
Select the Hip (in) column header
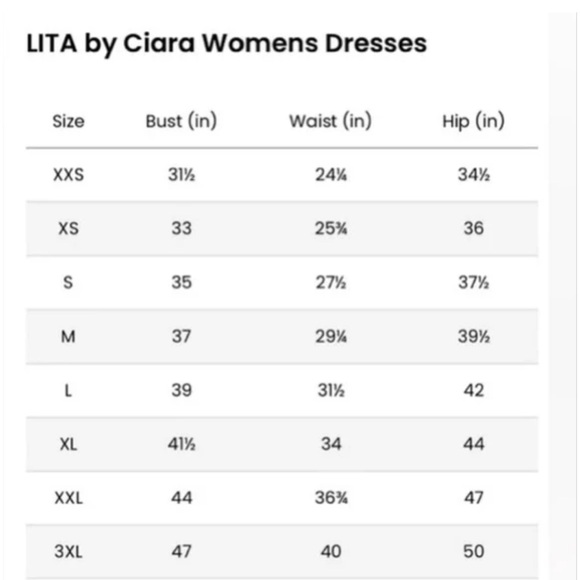(474, 121)
